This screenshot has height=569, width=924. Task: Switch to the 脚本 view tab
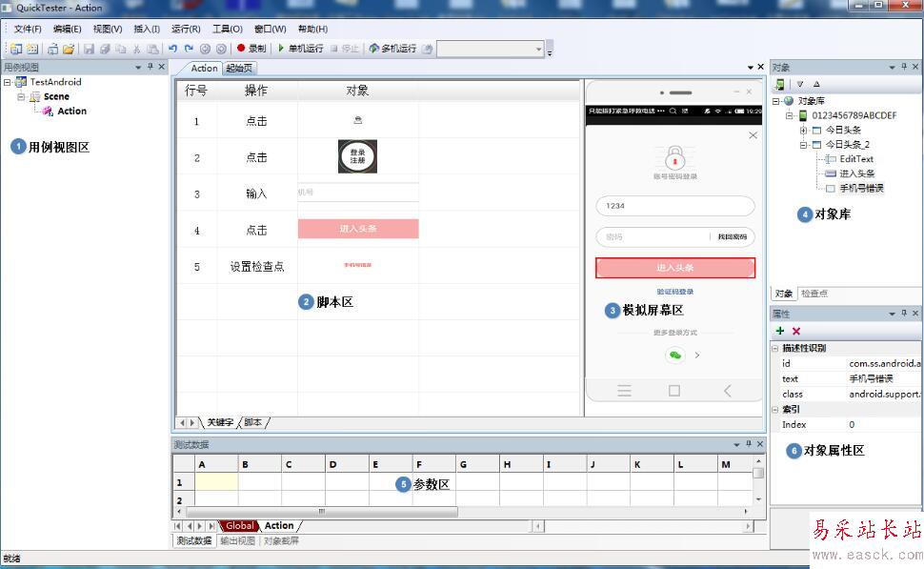click(253, 422)
